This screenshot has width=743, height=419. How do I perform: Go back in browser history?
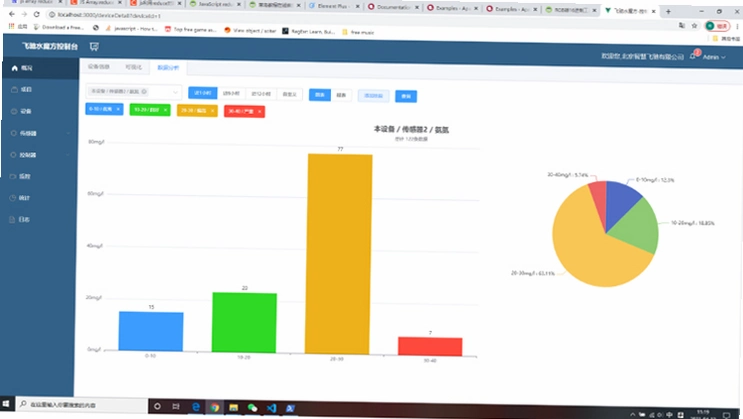coord(12,14)
